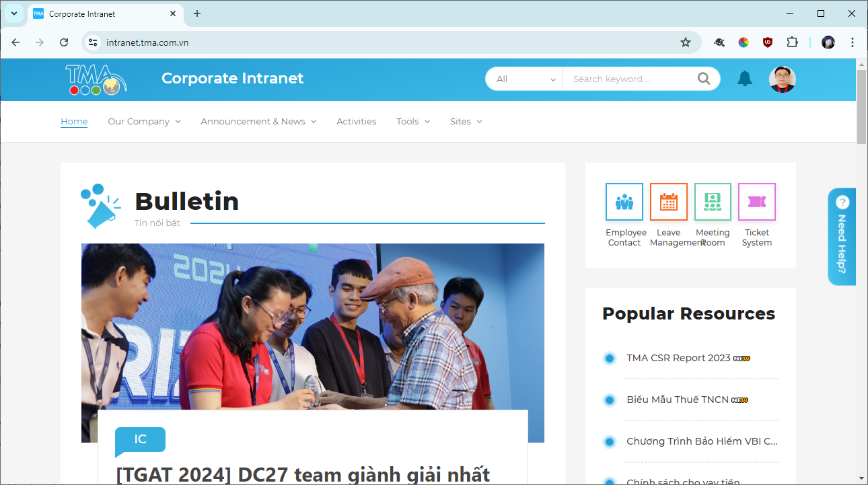Click the IC category tag

[140, 439]
